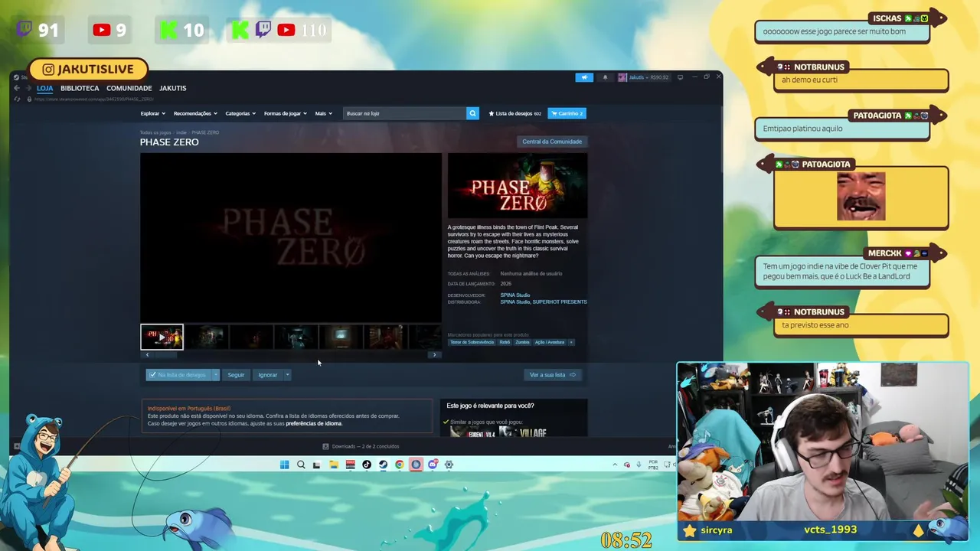Expand the Formas de jogar menu
980x551 pixels.
pos(285,113)
